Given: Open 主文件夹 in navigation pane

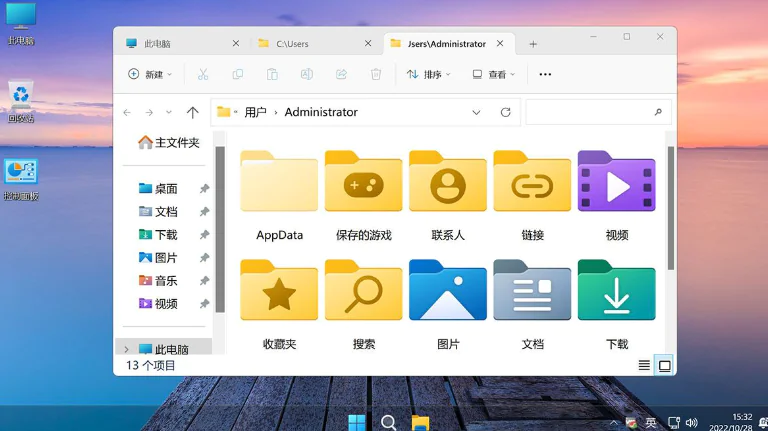Looking at the screenshot, I should pyautogui.click(x=168, y=143).
